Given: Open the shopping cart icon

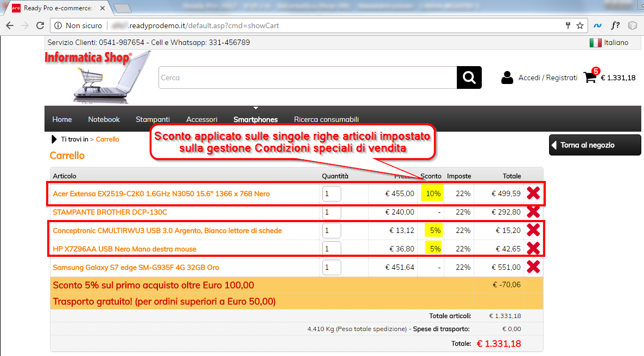Looking at the screenshot, I should 590,77.
